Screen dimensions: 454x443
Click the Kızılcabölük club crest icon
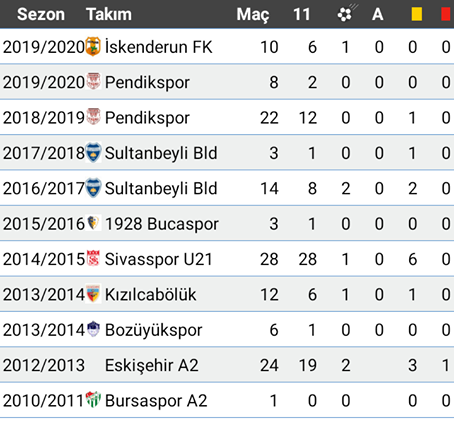pyautogui.click(x=93, y=294)
